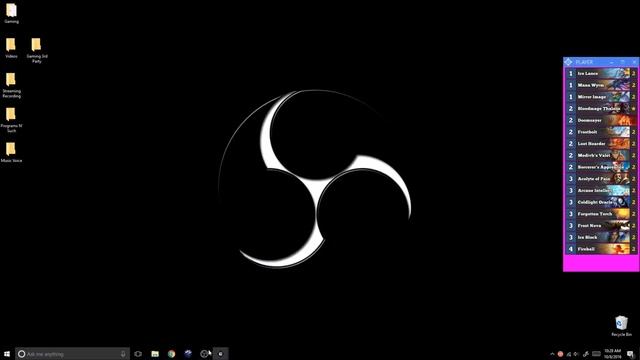This screenshot has width=640, height=360.
Task: Close the Player deck tracker window
Action: coord(634,62)
